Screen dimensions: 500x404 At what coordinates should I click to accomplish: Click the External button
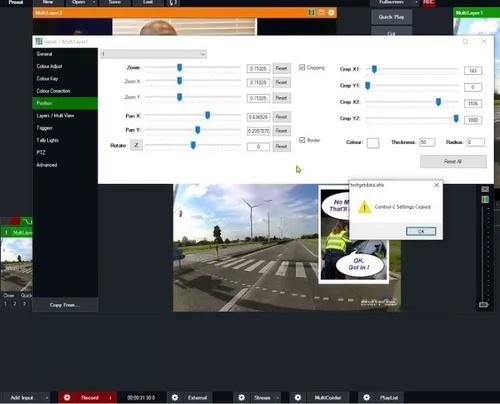click(197, 398)
